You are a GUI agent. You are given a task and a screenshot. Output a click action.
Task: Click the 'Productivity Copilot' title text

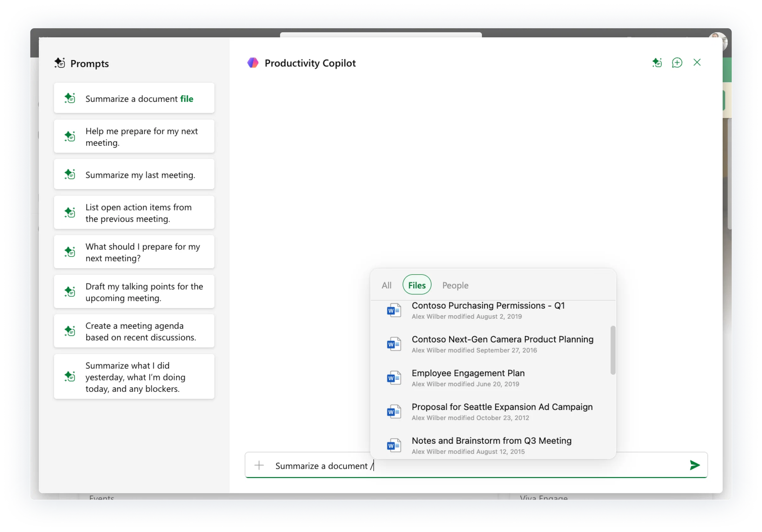[x=310, y=63]
